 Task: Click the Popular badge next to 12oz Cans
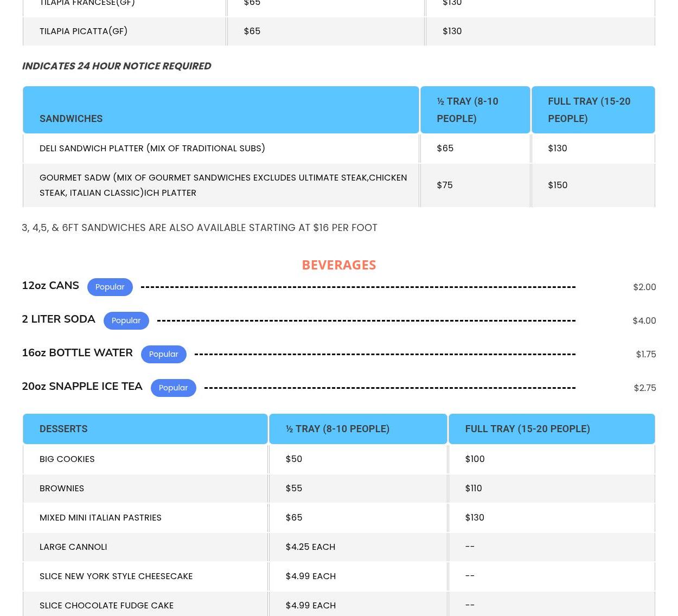(110, 287)
